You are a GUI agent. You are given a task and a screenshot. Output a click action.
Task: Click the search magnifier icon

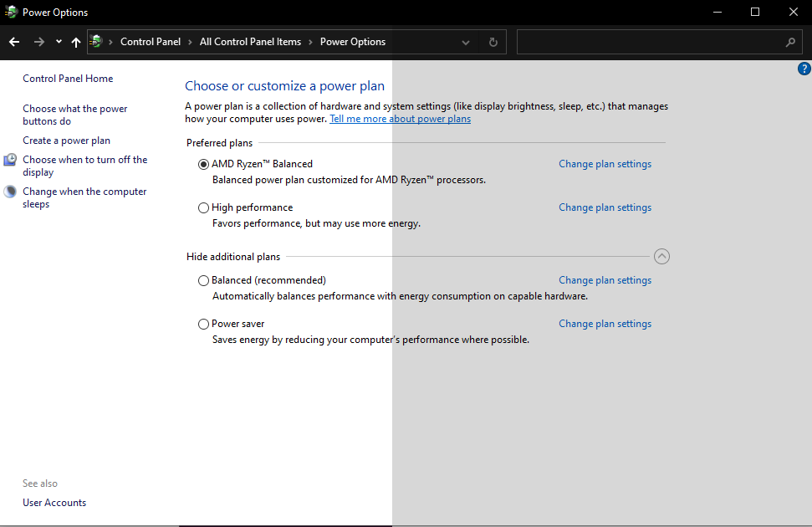790,43
